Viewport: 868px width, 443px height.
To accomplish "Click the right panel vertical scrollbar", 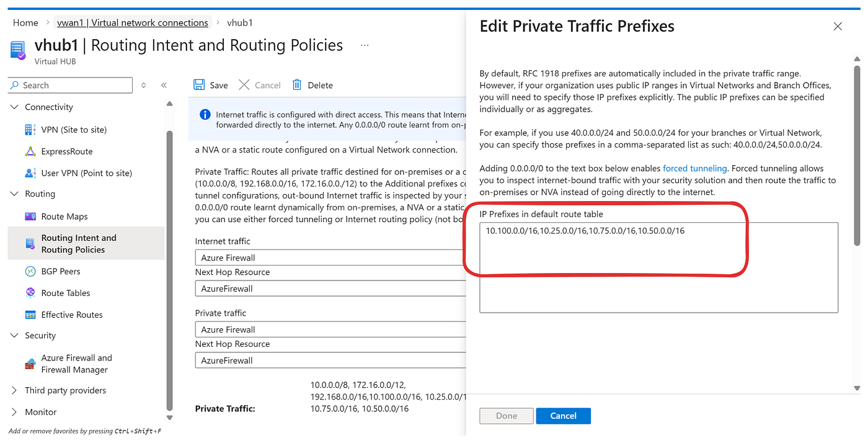I will pos(857,155).
